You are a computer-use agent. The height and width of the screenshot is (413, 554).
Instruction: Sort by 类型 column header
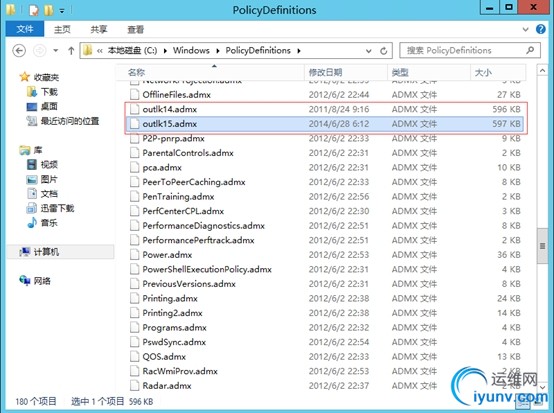[429, 72]
